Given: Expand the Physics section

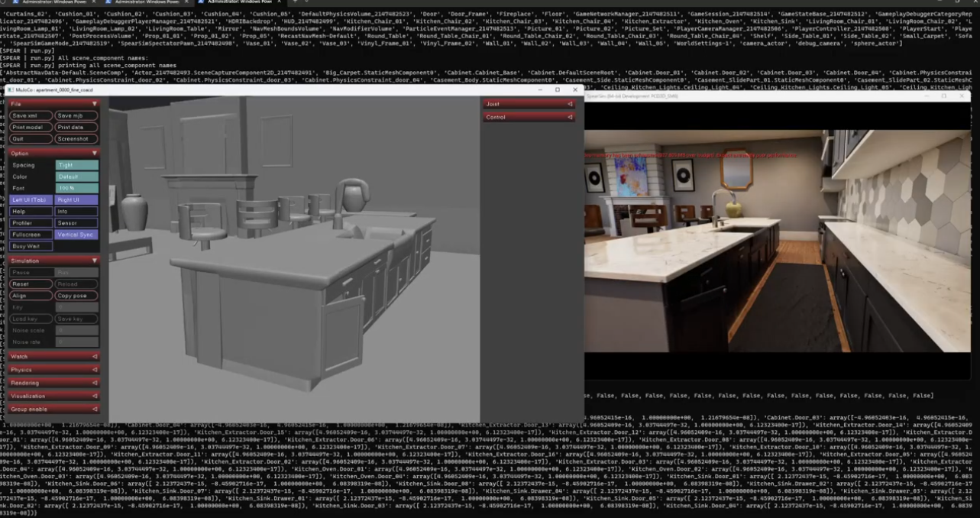Looking at the screenshot, I should [53, 370].
